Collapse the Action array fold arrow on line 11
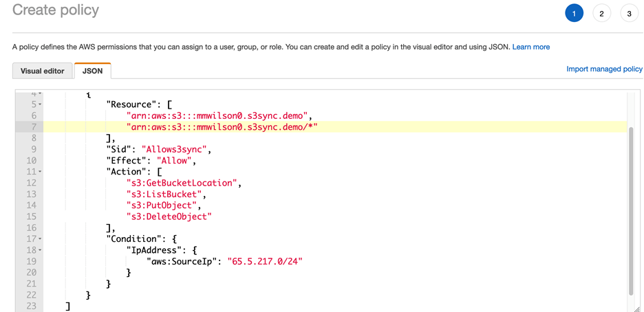 pyautogui.click(x=40, y=172)
